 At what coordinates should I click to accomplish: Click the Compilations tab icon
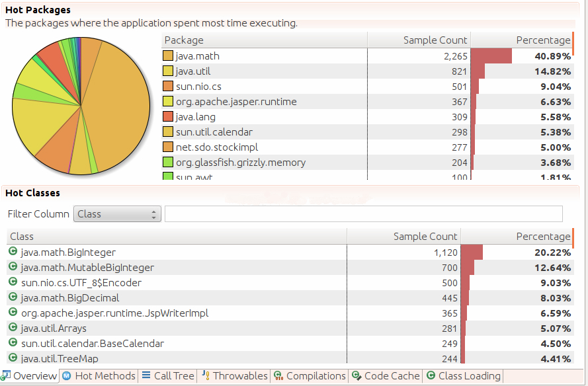278,375
